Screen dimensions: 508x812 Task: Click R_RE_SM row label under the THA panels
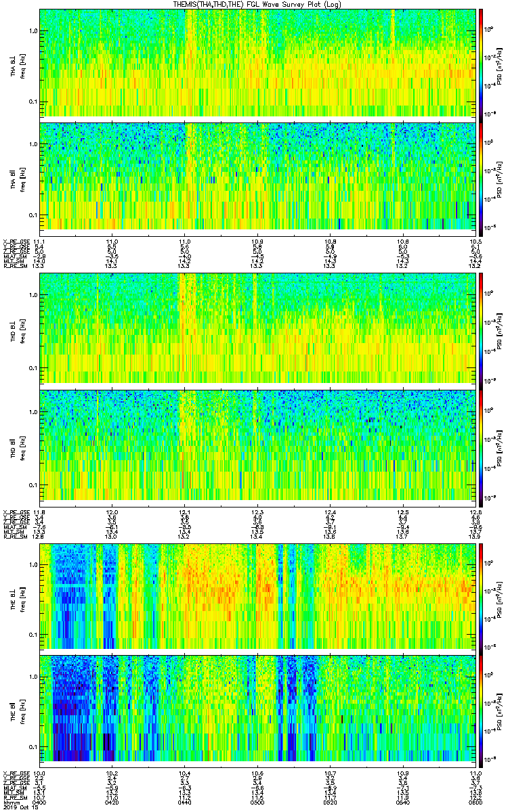coord(14,267)
